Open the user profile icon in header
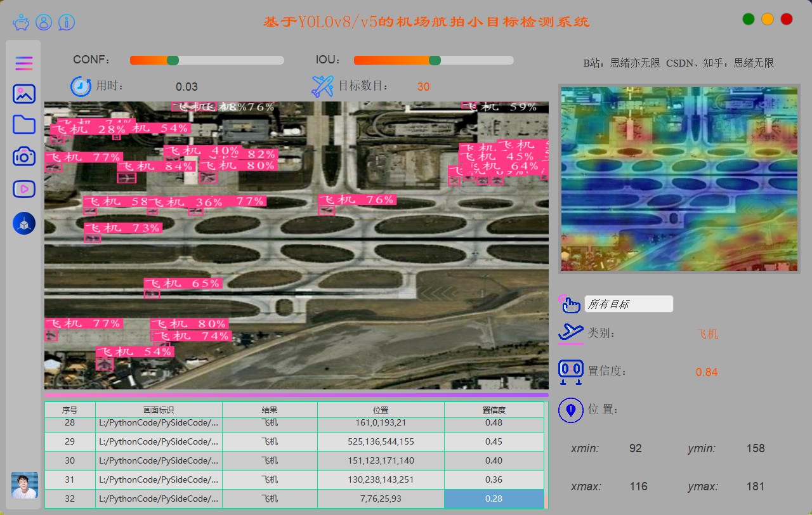 pos(44,23)
